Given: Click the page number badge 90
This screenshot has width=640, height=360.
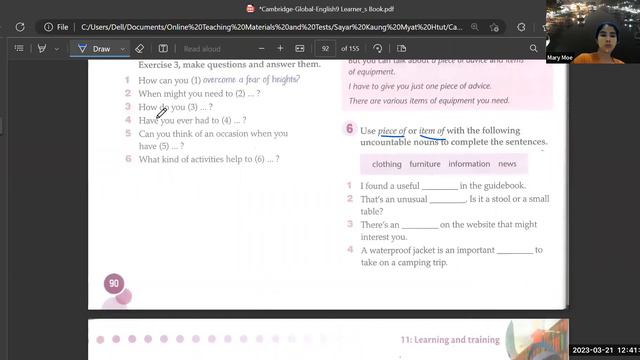Looking at the screenshot, I should 114,284.
